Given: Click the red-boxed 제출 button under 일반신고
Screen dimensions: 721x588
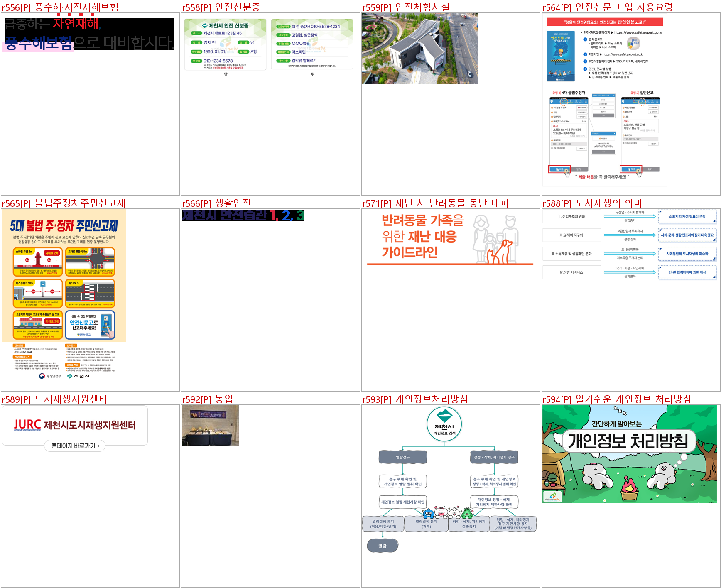Looking at the screenshot, I should click(631, 169).
